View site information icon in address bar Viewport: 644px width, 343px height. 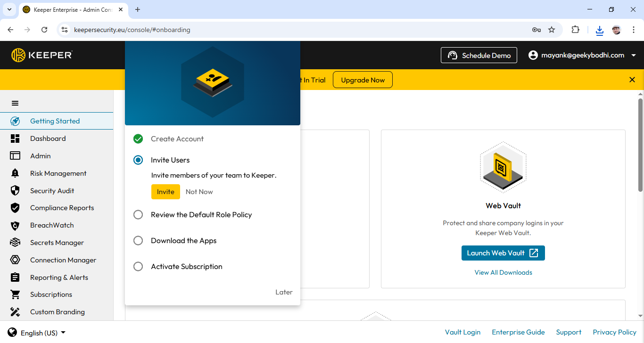[x=65, y=30]
